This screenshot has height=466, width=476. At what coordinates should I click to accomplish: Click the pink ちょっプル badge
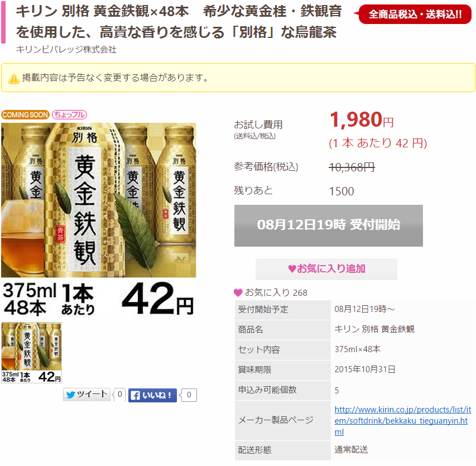tap(70, 115)
